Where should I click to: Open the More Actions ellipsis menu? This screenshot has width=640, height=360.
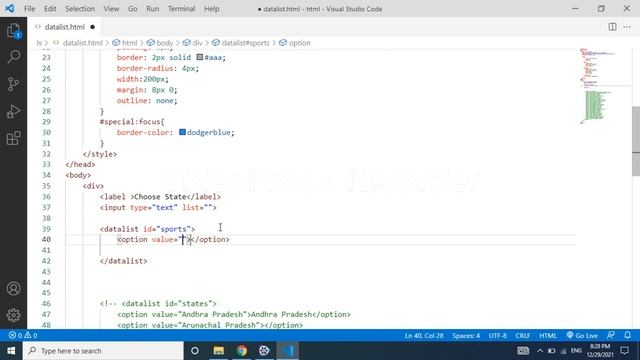[627, 27]
